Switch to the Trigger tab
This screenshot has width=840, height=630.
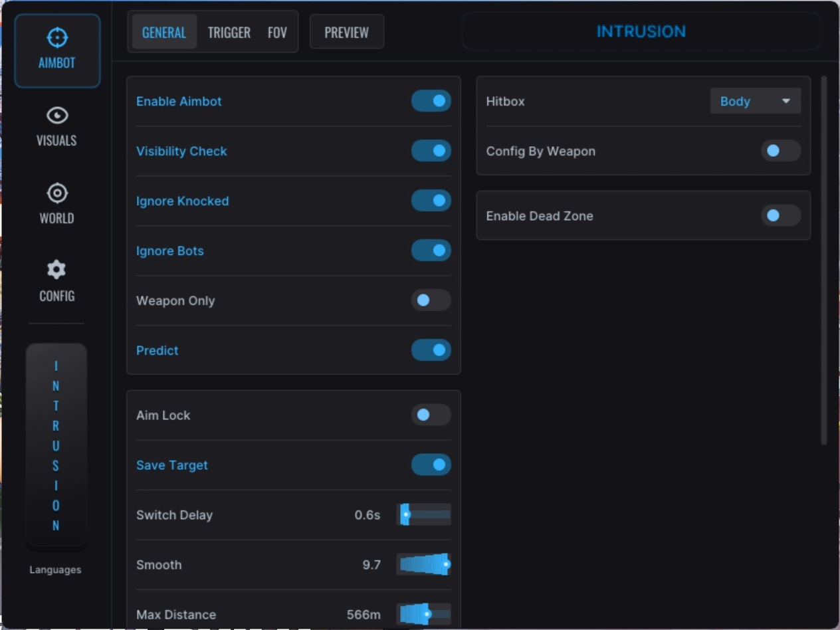point(229,33)
